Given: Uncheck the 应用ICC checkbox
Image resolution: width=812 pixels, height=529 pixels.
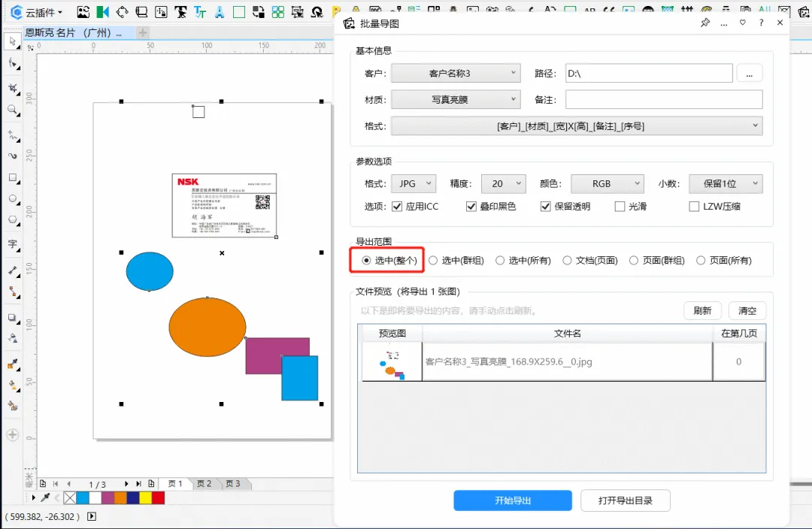Looking at the screenshot, I should [x=397, y=207].
